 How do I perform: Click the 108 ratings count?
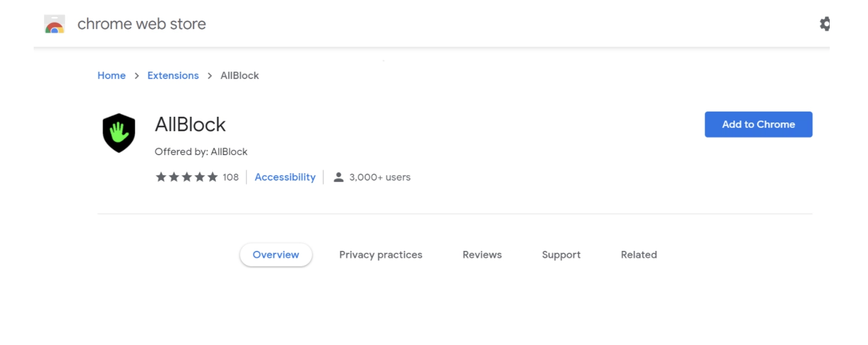click(x=230, y=177)
